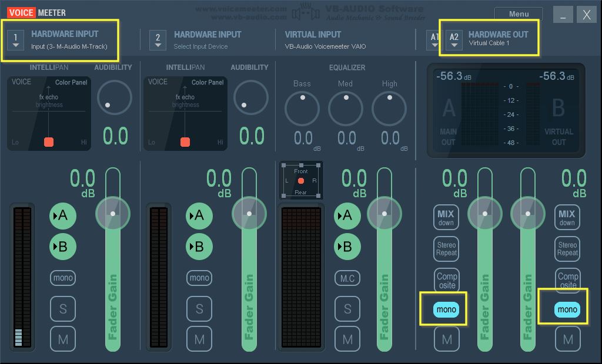Enable Stereo Repeat on virtual out B

click(x=567, y=248)
